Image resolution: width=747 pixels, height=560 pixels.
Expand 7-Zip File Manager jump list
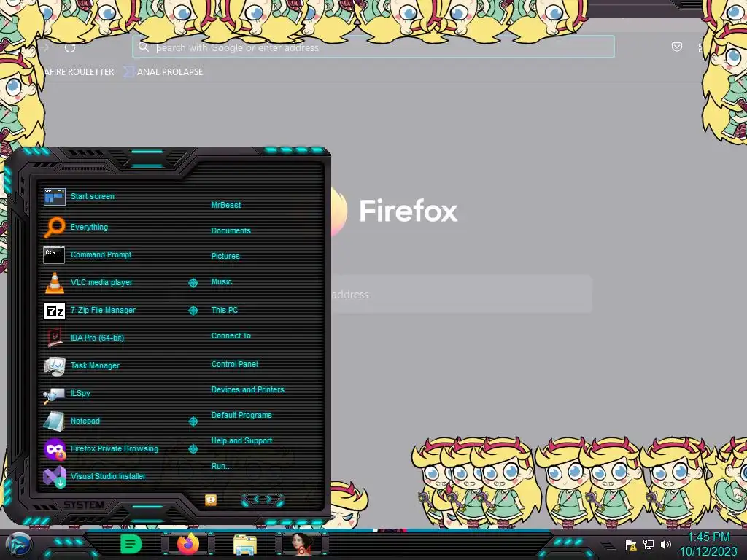coord(193,311)
